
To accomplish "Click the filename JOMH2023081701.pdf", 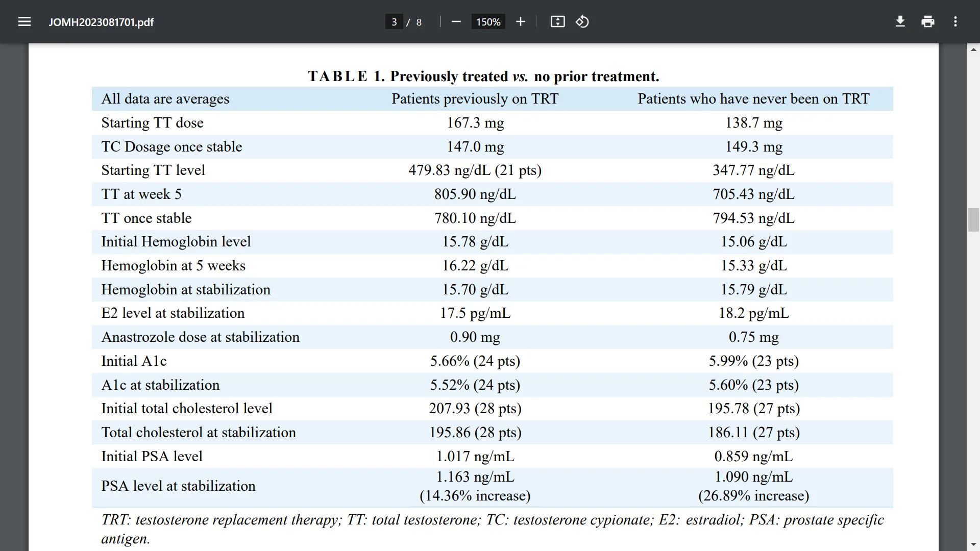I will pyautogui.click(x=101, y=22).
